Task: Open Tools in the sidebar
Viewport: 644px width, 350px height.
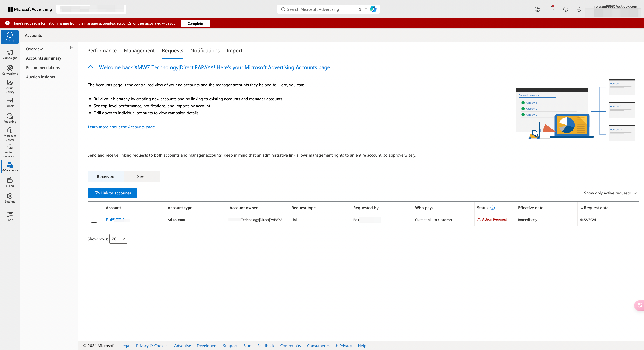Action: (10, 217)
